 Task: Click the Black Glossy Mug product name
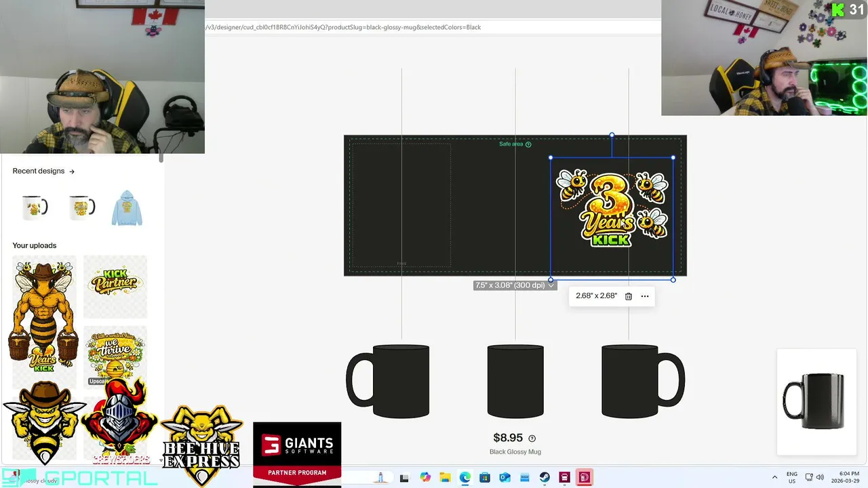(515, 452)
